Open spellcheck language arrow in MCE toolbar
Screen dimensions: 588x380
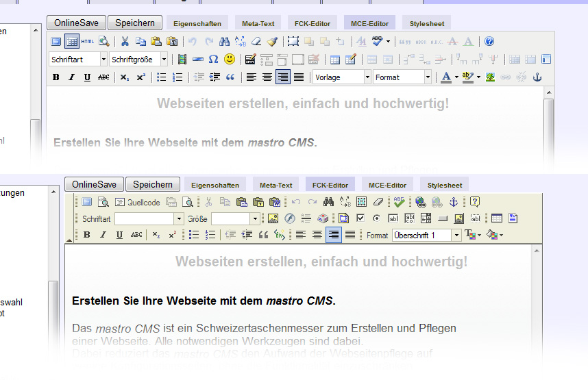388,41
